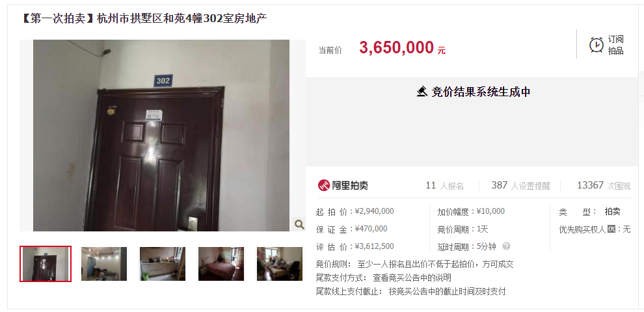This screenshot has width=644, height=312.
Task: Click the 订阅拍品 subscribe text
Action: click(615, 45)
